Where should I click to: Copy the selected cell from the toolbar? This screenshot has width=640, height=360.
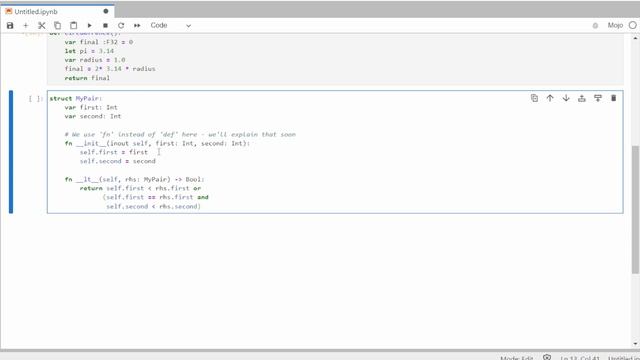click(x=58, y=25)
